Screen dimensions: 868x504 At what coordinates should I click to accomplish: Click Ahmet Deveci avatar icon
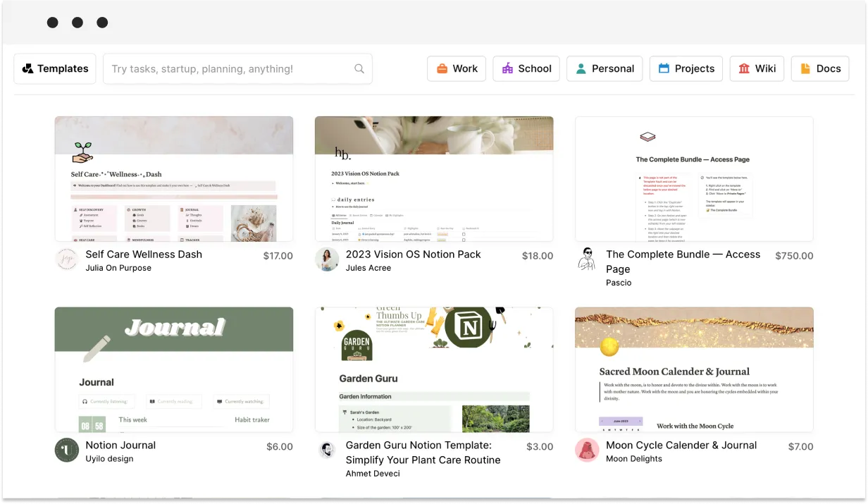(327, 450)
